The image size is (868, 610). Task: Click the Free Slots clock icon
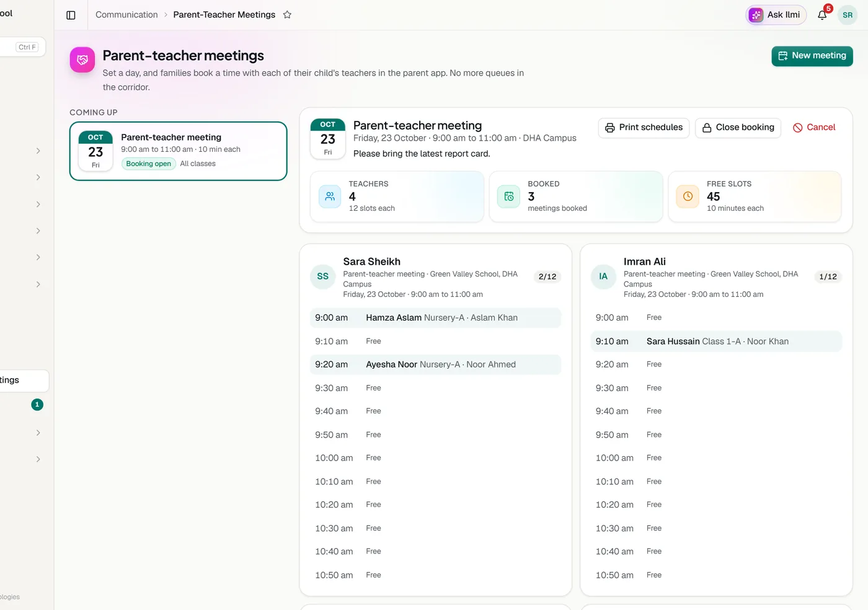tap(688, 197)
